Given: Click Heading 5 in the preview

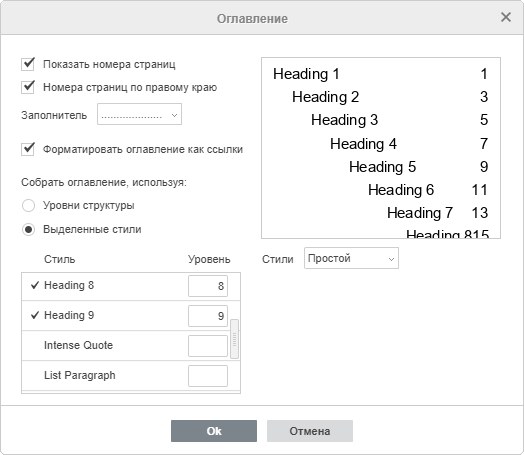Looking at the screenshot, I should 383,167.
